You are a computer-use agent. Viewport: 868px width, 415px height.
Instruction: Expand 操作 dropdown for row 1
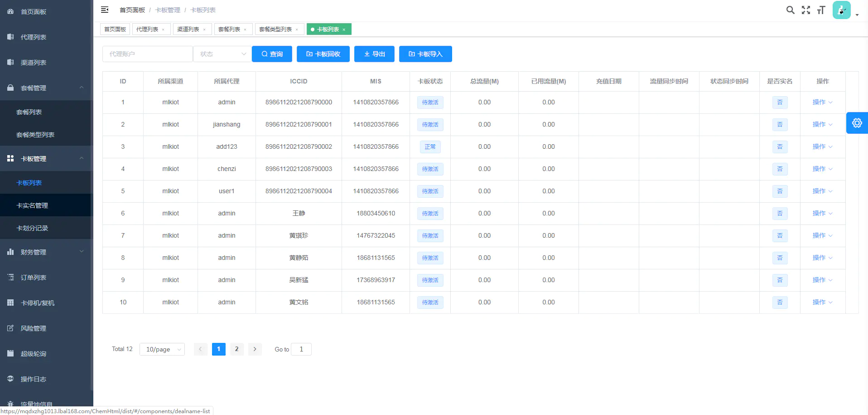point(822,103)
